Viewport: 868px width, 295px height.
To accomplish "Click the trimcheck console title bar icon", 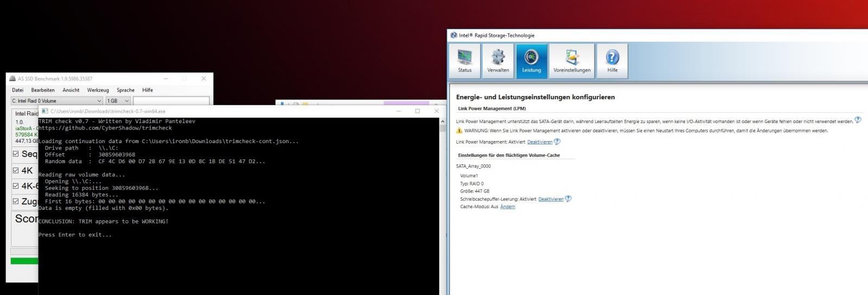I will tap(45, 111).
